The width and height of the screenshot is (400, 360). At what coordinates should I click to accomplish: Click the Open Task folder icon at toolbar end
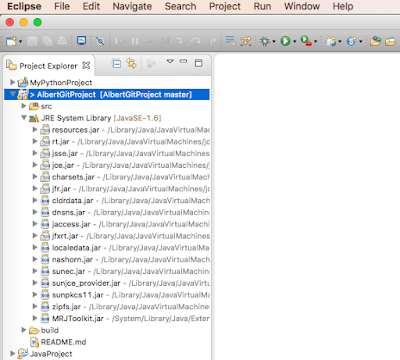(x=390, y=41)
